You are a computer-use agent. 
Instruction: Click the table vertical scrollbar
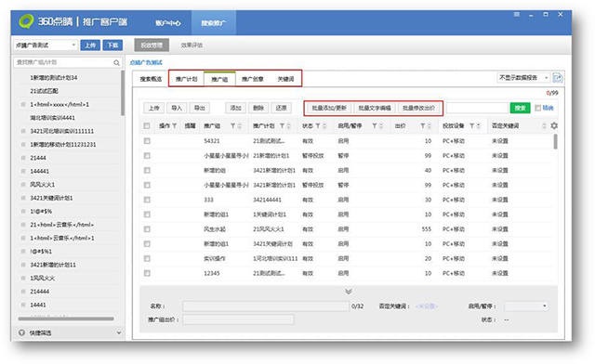point(556,141)
